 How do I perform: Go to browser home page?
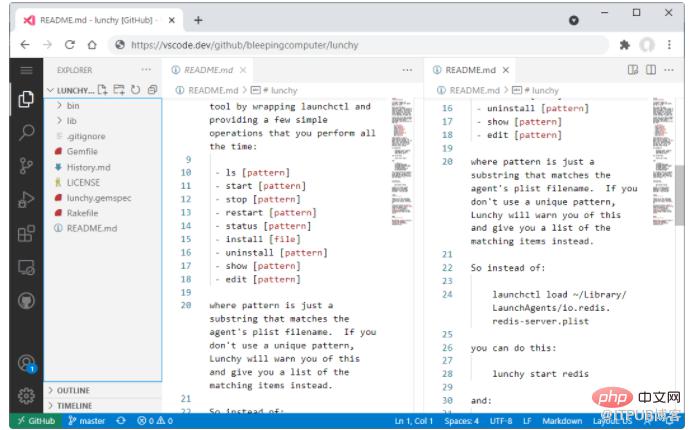coord(92,44)
